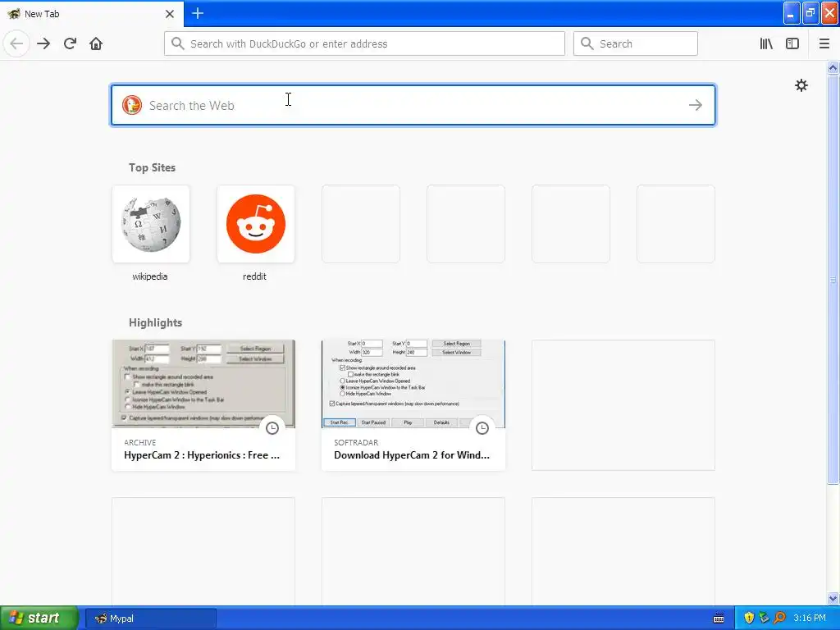Click the vertical scrollbar thumb
Viewport: 840px width, 630px height.
pyautogui.click(x=833, y=279)
